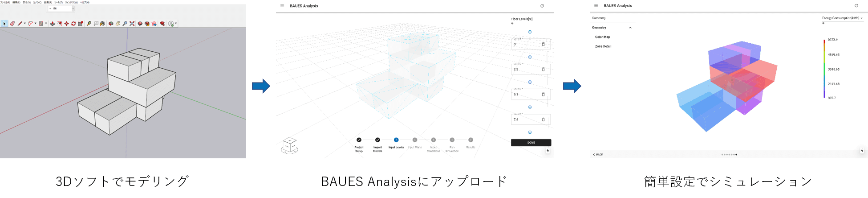868x198 pixels.
Task: Open the tag combo box in SketchUp
Action: (x=61, y=8)
